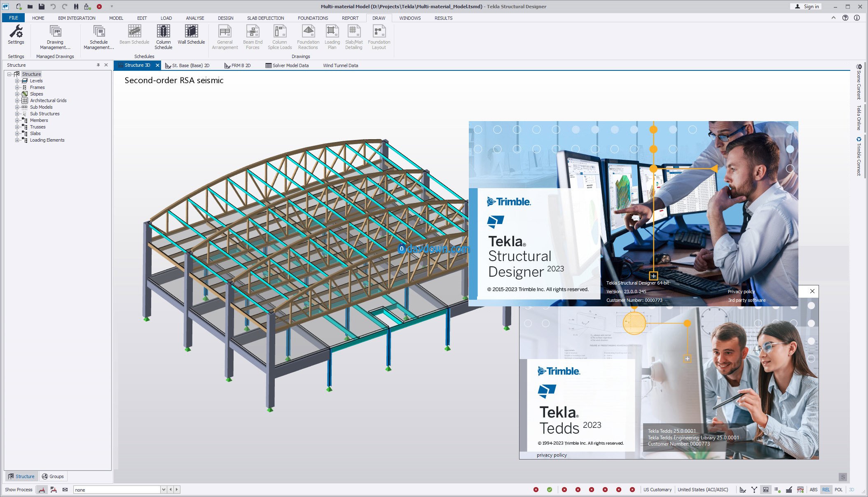Open the Trimble Connect side panel
Viewport: 868px width, 497px height.
[859, 156]
